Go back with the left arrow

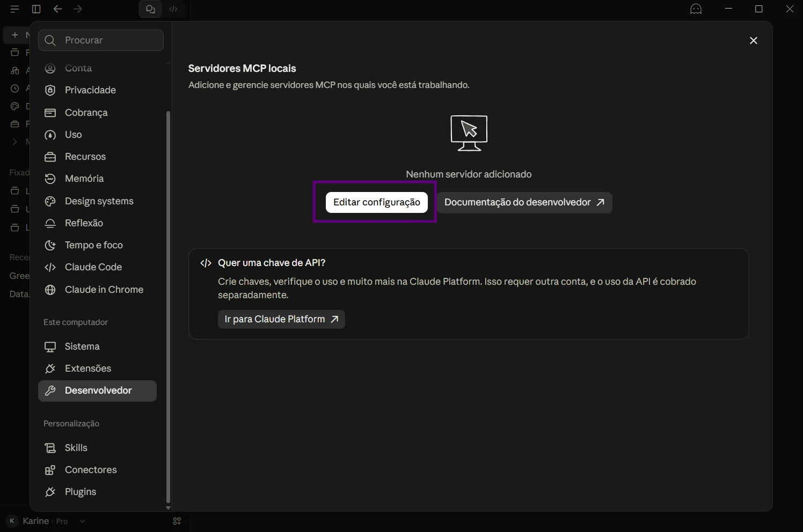[57, 9]
